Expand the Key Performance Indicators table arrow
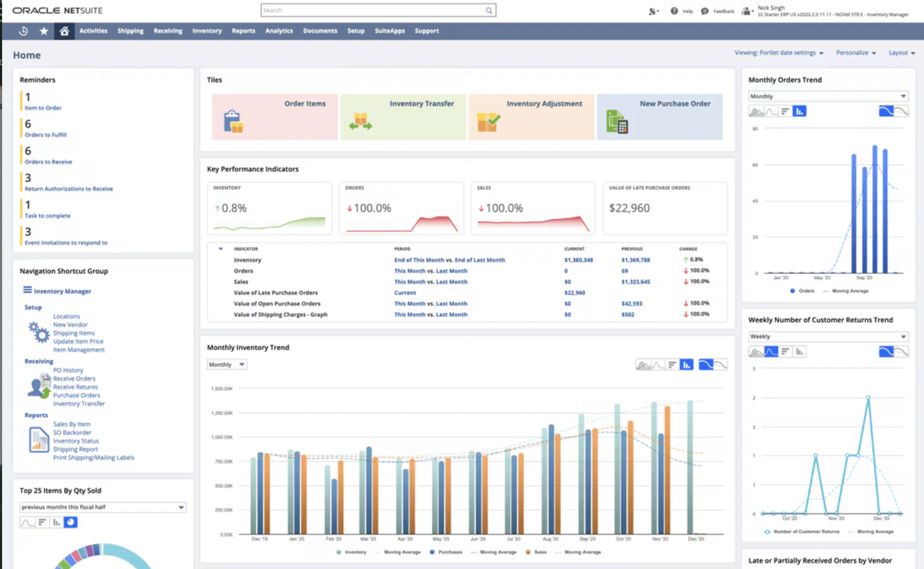The image size is (924, 569). coord(220,248)
